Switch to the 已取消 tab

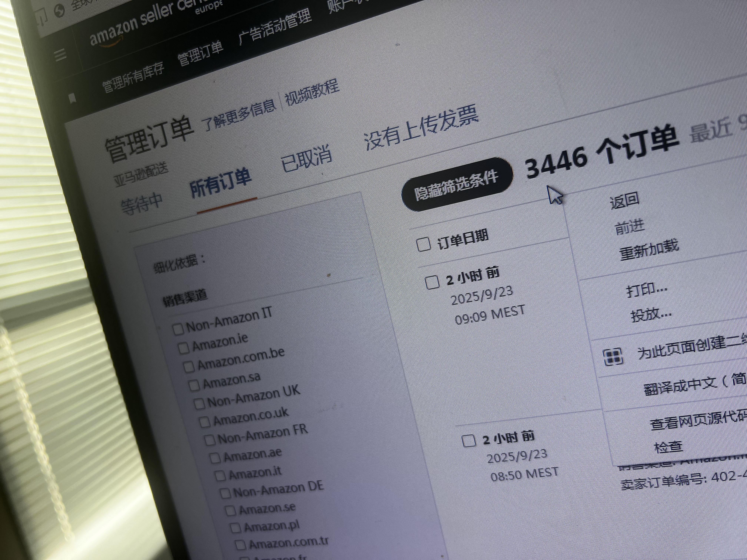(x=306, y=159)
